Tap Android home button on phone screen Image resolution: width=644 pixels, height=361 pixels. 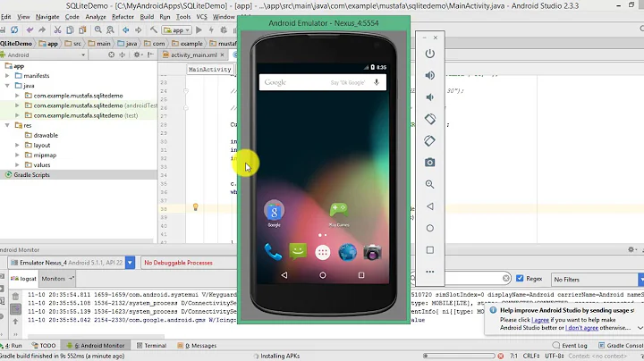coord(322,275)
